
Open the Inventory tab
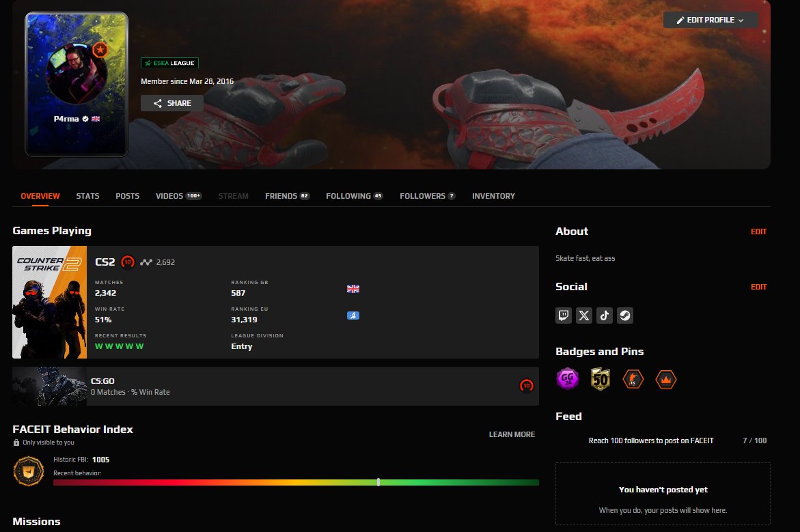coord(493,196)
